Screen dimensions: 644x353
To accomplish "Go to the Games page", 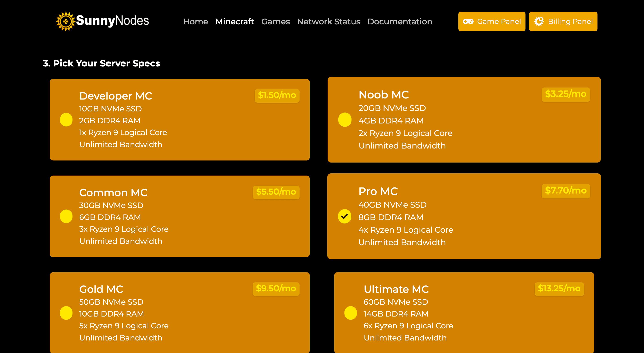I will point(275,21).
